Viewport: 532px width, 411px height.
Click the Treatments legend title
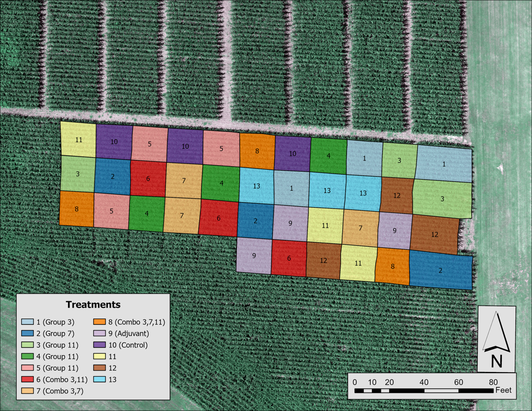click(x=94, y=304)
